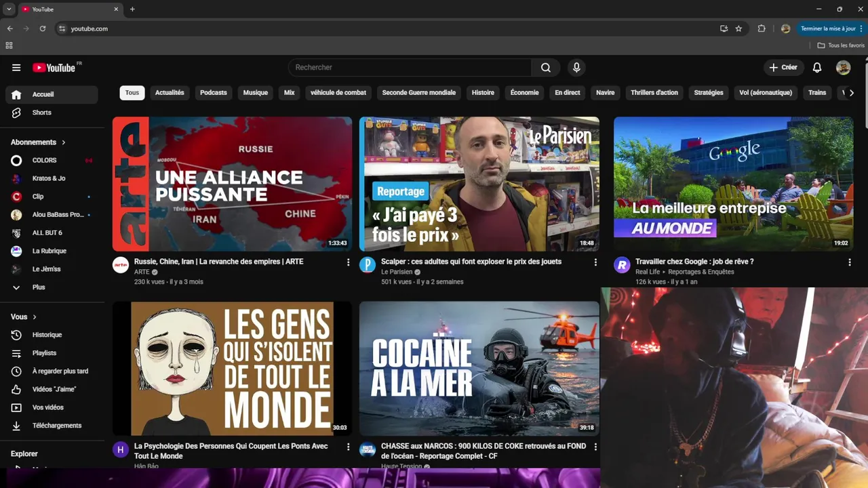Expand the Abonnements section
868x488 pixels.
point(39,142)
